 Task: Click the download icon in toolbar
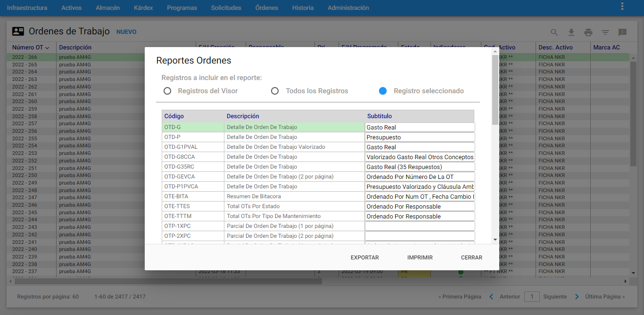coord(571,32)
